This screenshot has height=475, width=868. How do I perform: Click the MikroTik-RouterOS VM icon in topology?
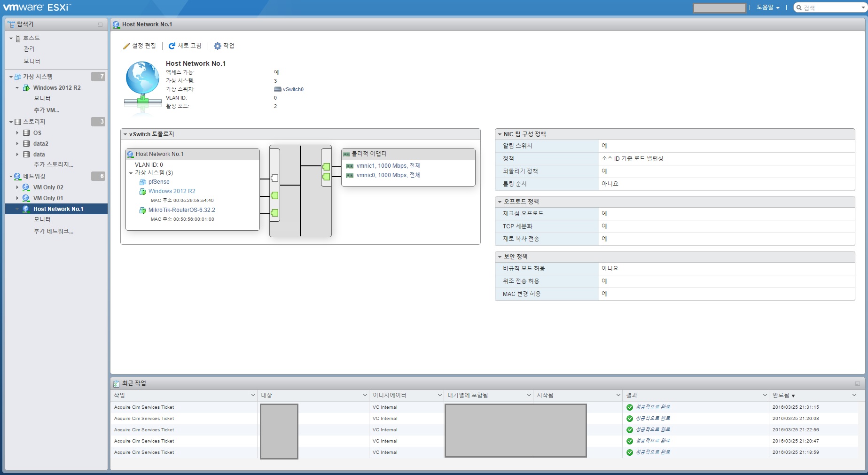143,210
